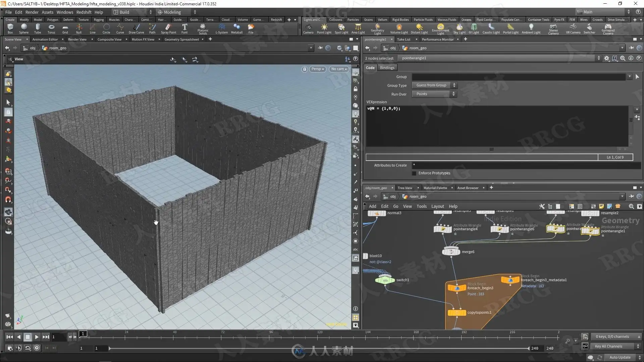The image size is (644, 362).
Task: Click the switch1 node icon
Action: pyautogui.click(x=385, y=280)
